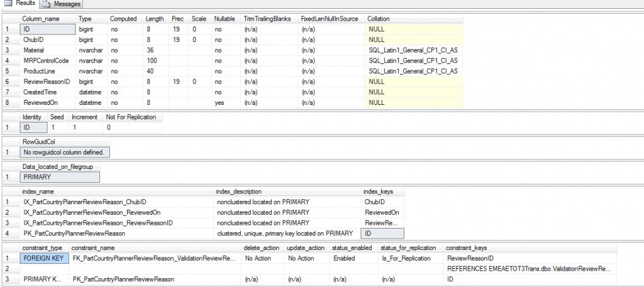The height and width of the screenshot is (287, 644).
Task: Click the index_description column header
Action: click(288, 192)
